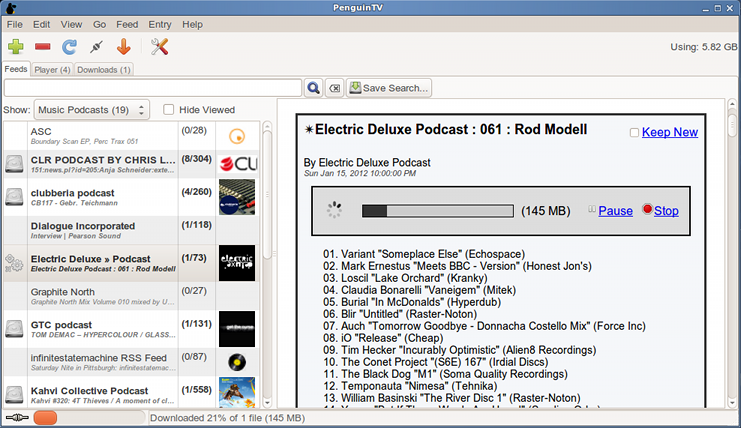Pause the download via Pause link
The height and width of the screenshot is (428, 741).
tap(615, 211)
